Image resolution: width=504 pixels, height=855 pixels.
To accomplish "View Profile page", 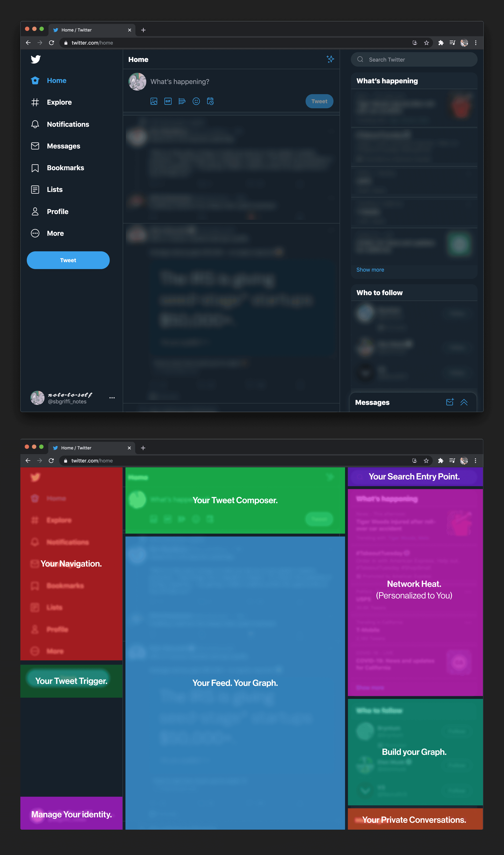I will (x=58, y=211).
